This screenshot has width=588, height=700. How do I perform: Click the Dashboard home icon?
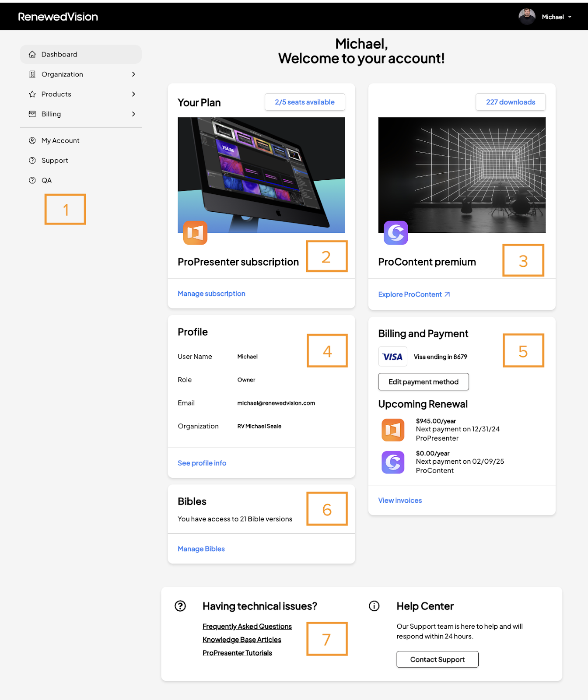(32, 54)
